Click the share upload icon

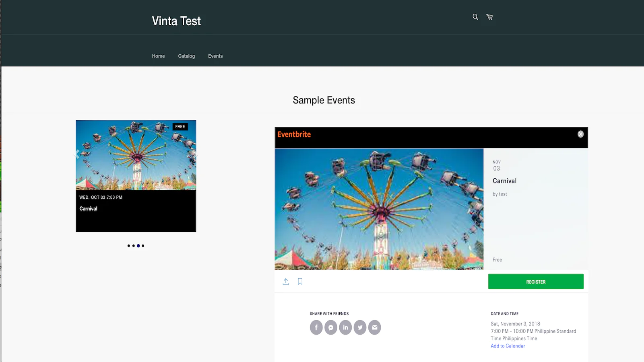click(x=286, y=282)
